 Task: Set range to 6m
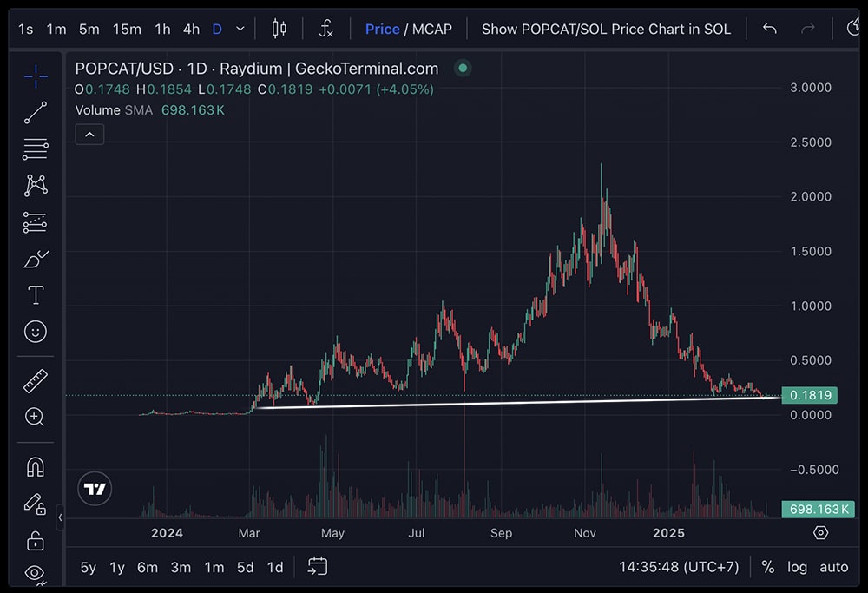[x=148, y=567]
